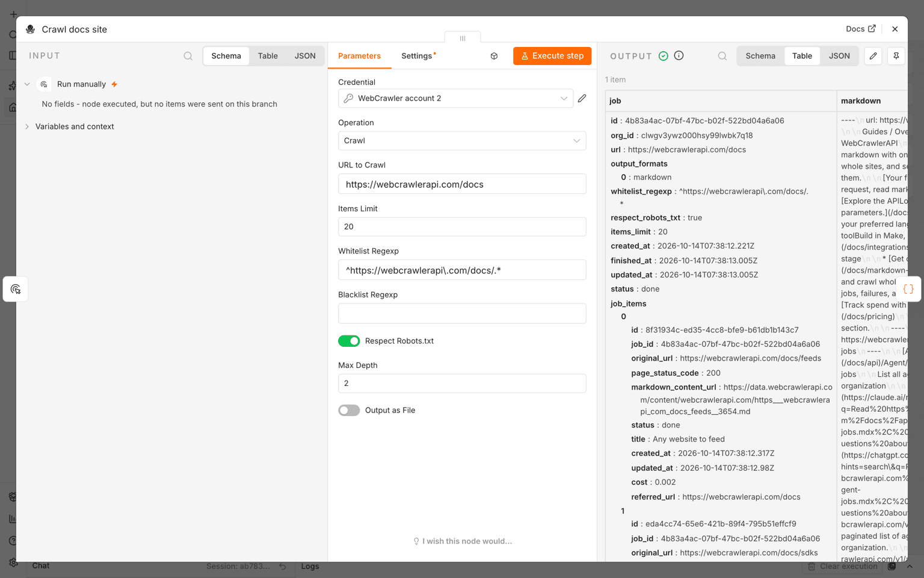This screenshot has height=578, width=924.
Task: Click the Whitelist Regexp field
Action: pyautogui.click(x=462, y=270)
